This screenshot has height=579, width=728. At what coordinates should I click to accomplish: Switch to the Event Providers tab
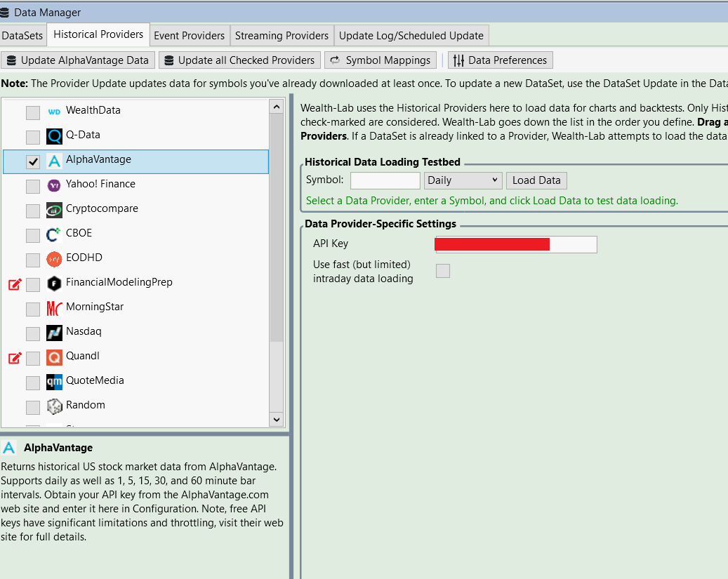pyautogui.click(x=190, y=36)
